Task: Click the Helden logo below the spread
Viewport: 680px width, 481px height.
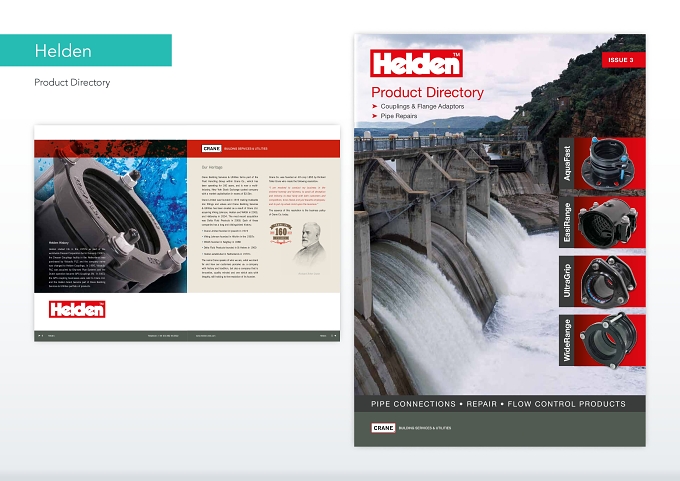Action: click(77, 309)
